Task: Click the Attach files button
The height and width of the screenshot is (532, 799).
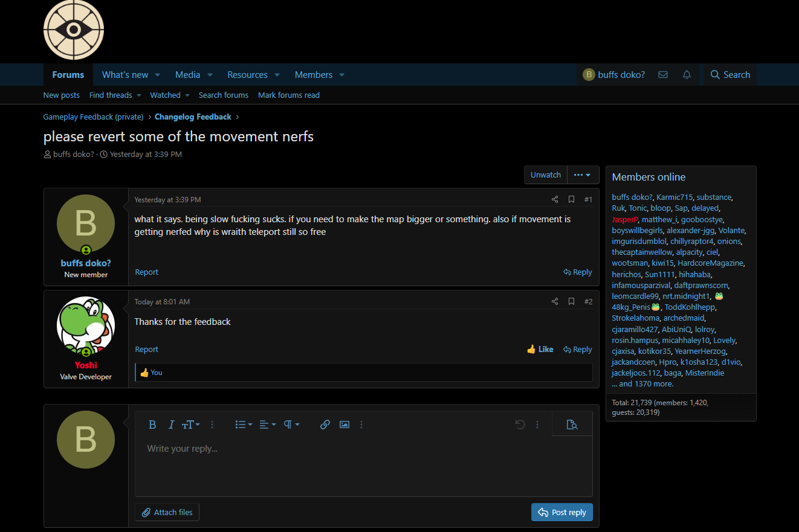Action: [x=167, y=512]
